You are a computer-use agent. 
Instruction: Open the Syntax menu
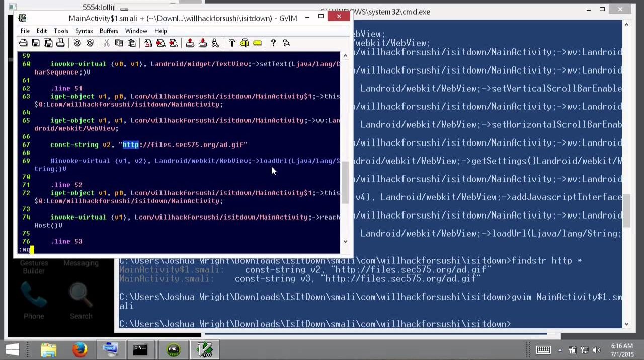[84, 31]
